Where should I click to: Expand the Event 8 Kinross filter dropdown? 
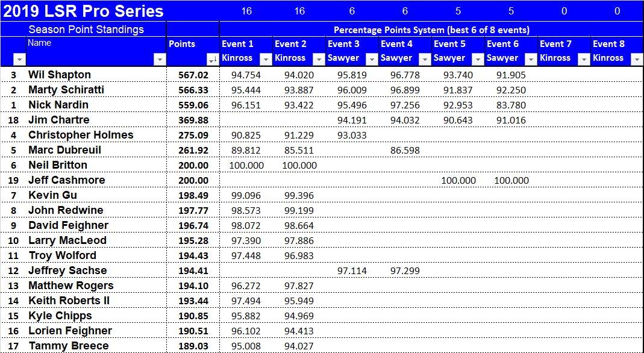click(636, 59)
